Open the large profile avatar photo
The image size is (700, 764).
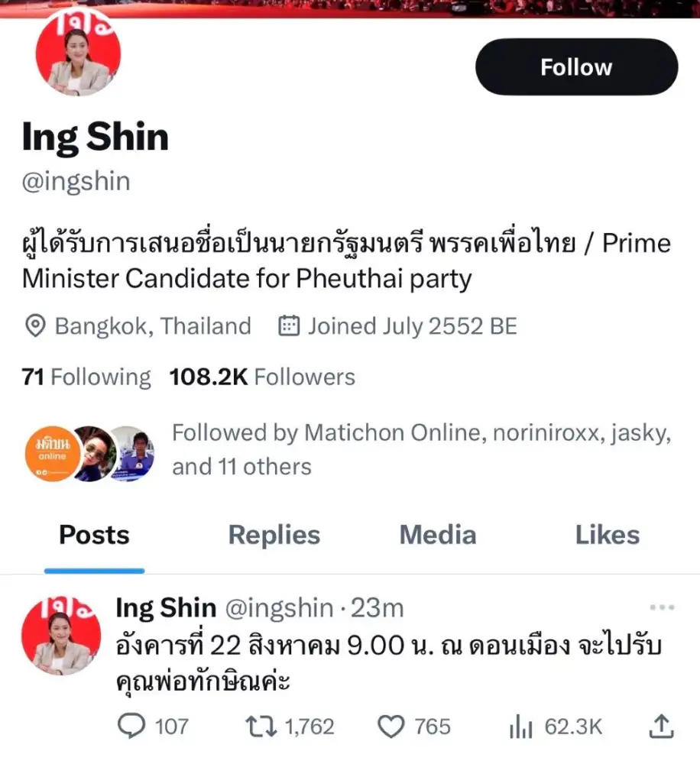pos(74,55)
